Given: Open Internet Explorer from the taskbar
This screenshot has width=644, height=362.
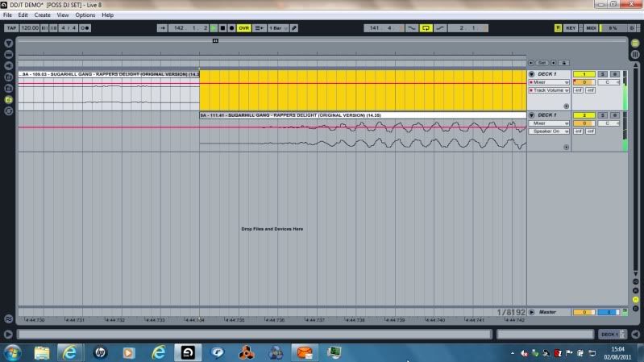Looking at the screenshot, I should tap(70, 352).
